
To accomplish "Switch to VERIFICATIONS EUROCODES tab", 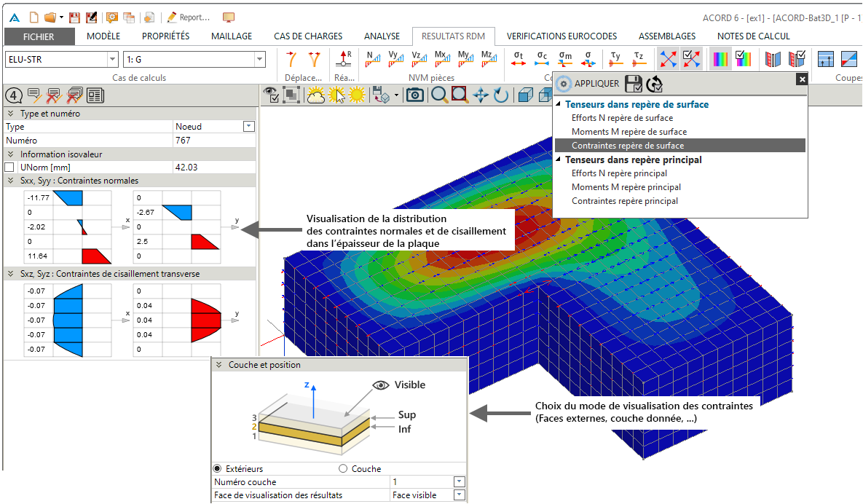I will (x=562, y=36).
